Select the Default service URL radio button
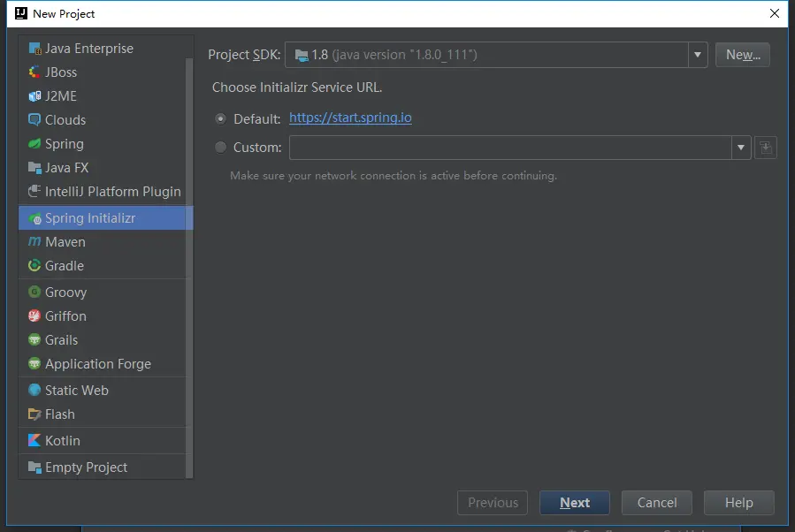 pos(220,119)
